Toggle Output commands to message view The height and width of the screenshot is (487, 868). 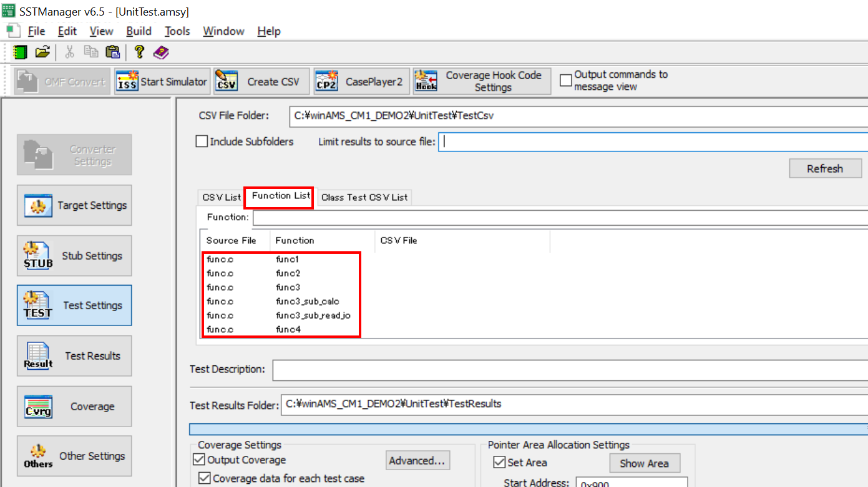(x=566, y=80)
